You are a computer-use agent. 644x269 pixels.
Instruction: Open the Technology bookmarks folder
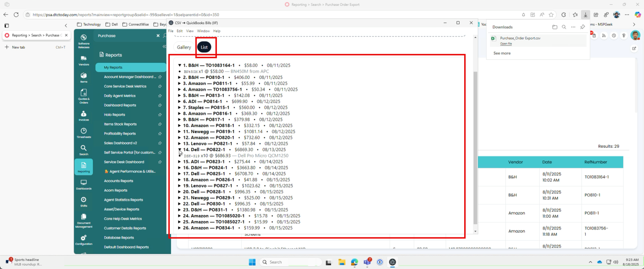pyautogui.click(x=89, y=24)
